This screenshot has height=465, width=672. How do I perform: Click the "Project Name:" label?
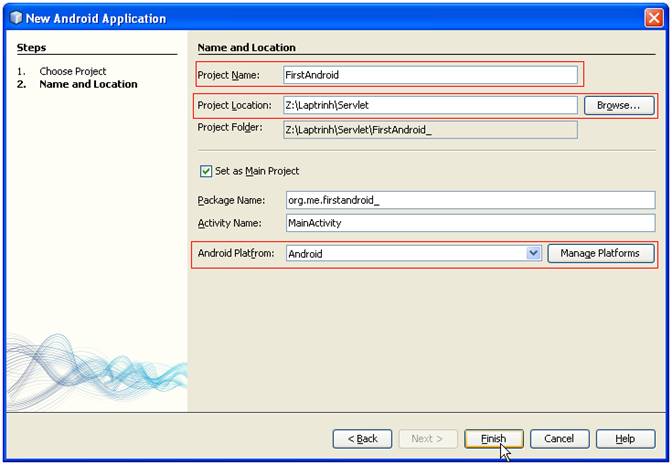228,75
